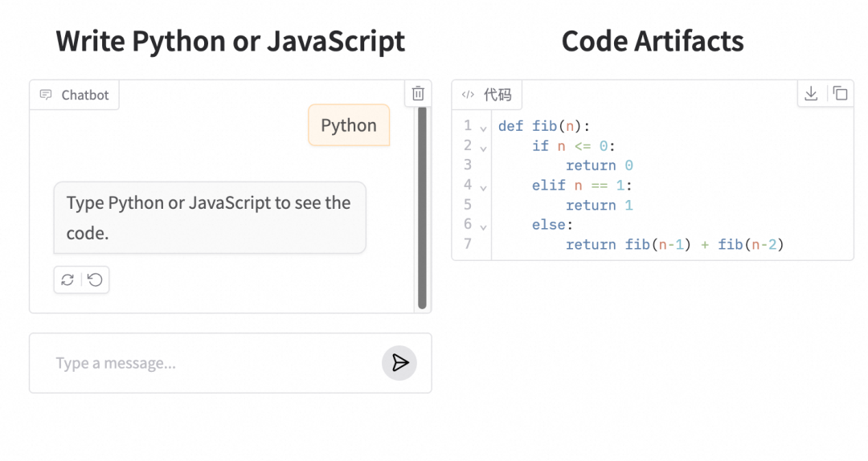The image size is (868, 461).
Task: Clear chat with the trash icon
Action: 418,93
